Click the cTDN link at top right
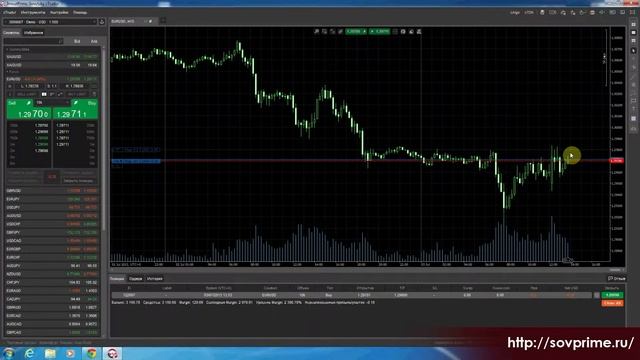Screen dimensions: 640x360 529,13
